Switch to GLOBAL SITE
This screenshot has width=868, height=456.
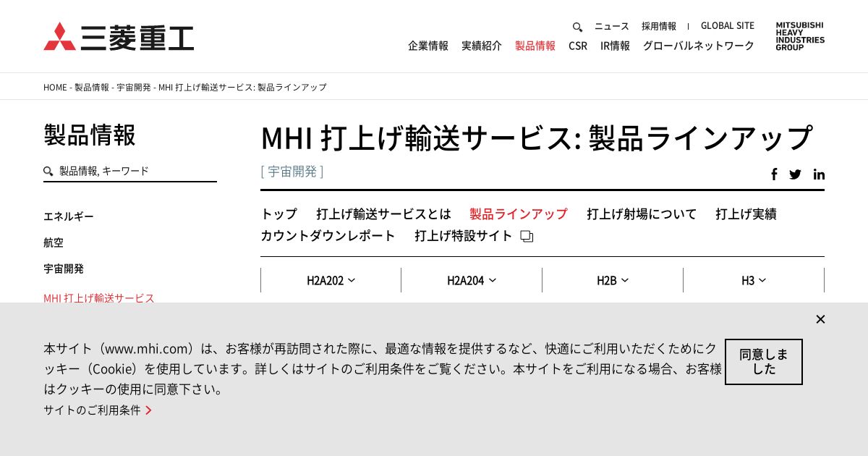[x=728, y=26]
